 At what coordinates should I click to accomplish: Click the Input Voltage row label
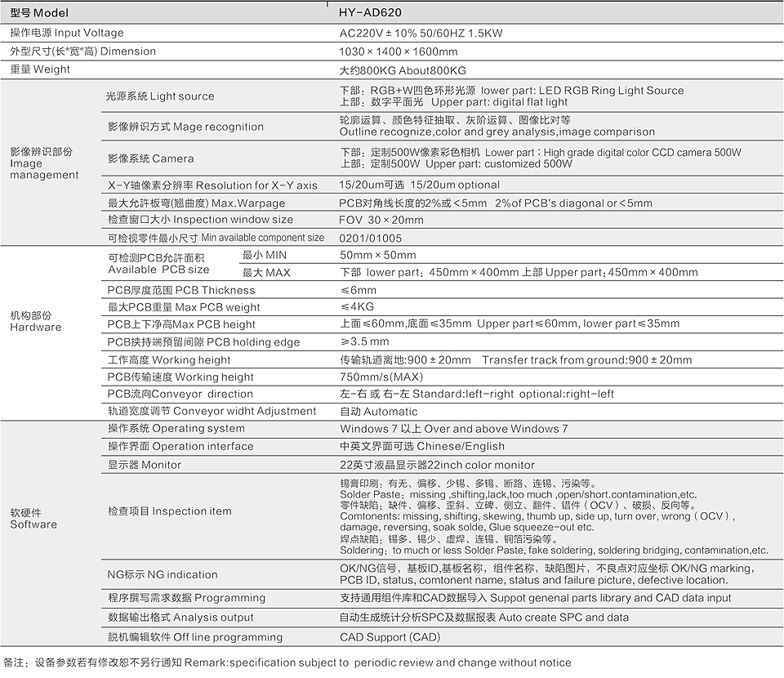(67, 33)
